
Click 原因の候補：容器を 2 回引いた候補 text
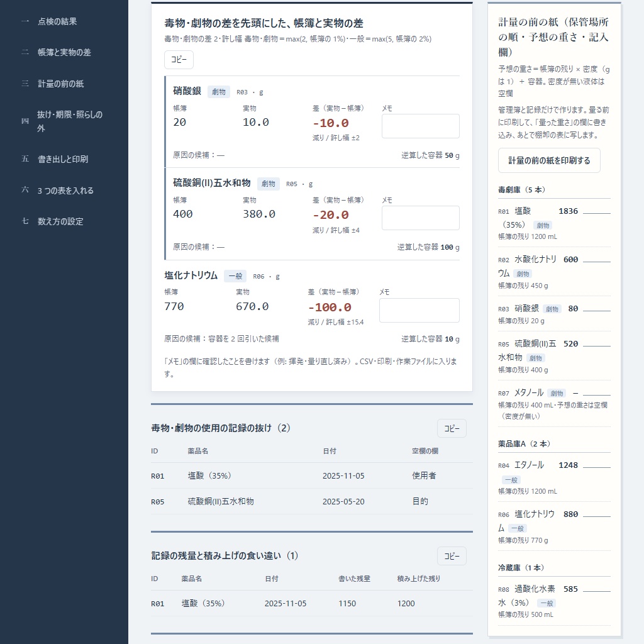pos(221,339)
